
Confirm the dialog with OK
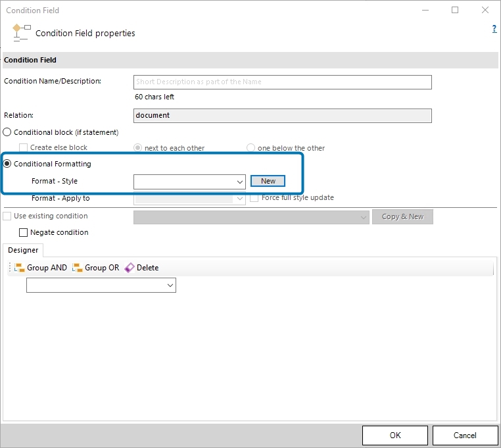pos(395,436)
